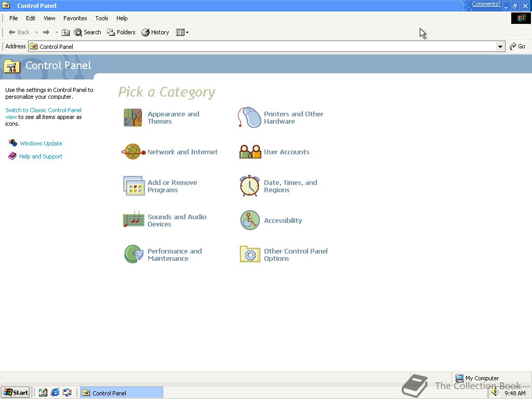
Task: Click the Performance and Maintenance text link
Action: click(175, 255)
